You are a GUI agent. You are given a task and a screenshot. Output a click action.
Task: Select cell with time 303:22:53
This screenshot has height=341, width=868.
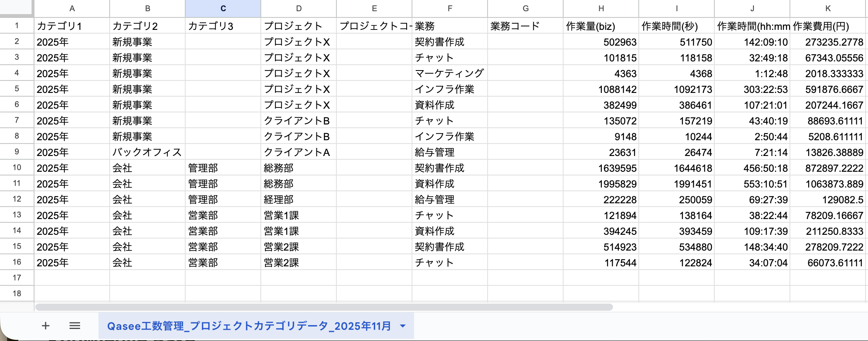752,89
